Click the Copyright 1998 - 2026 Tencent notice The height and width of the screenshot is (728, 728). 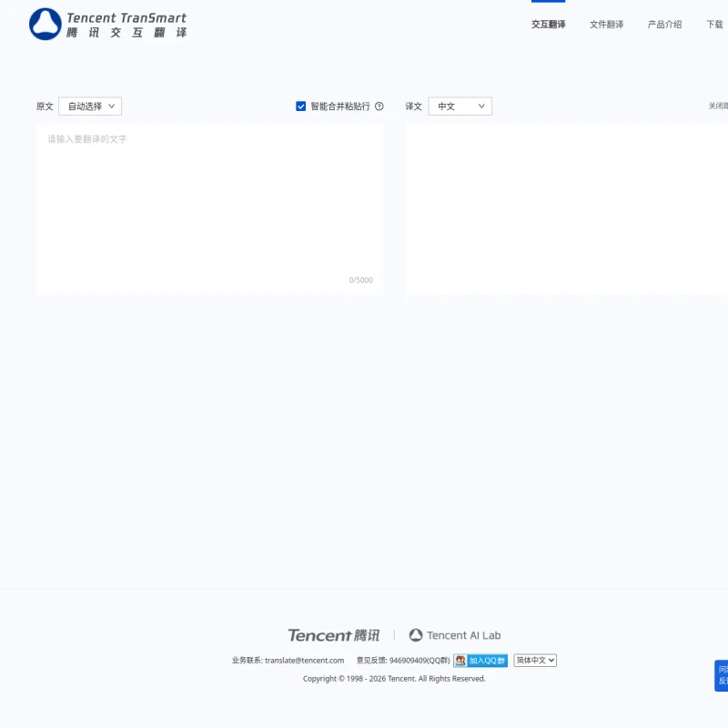point(394,678)
